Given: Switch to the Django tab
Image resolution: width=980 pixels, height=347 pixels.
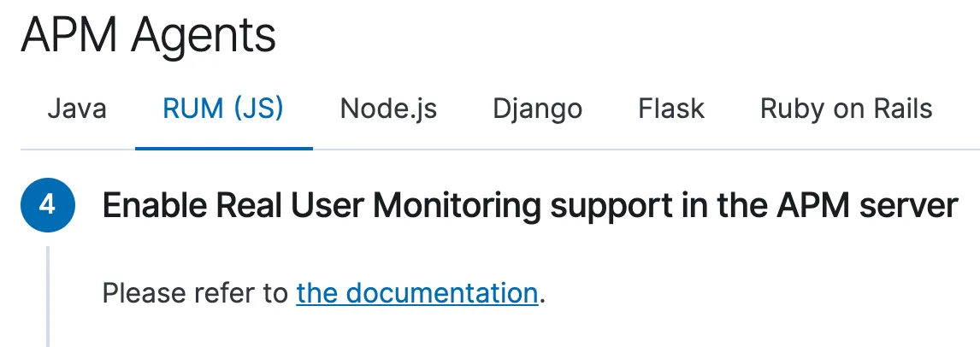Looking at the screenshot, I should pyautogui.click(x=537, y=109).
